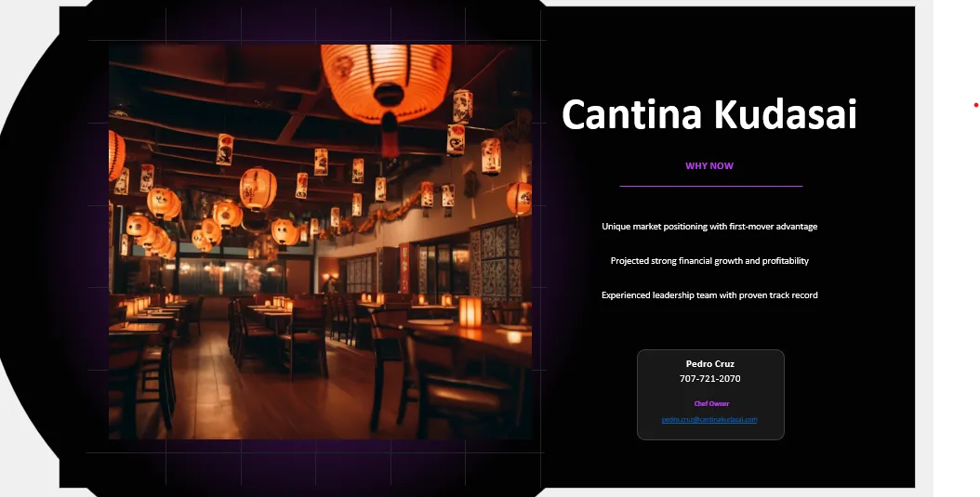The height and width of the screenshot is (497, 980).
Task: Select 'Projected strong financial growth and profitability' line
Action: [709, 261]
